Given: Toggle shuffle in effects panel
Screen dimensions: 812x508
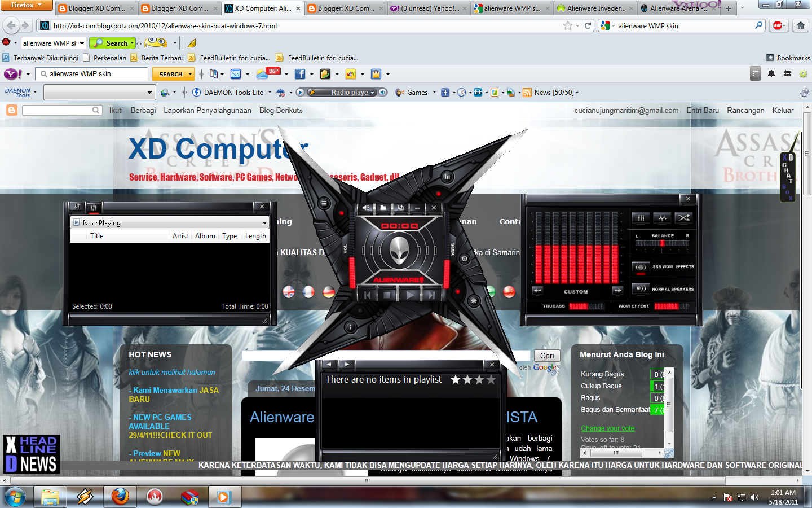Looking at the screenshot, I should point(683,218).
